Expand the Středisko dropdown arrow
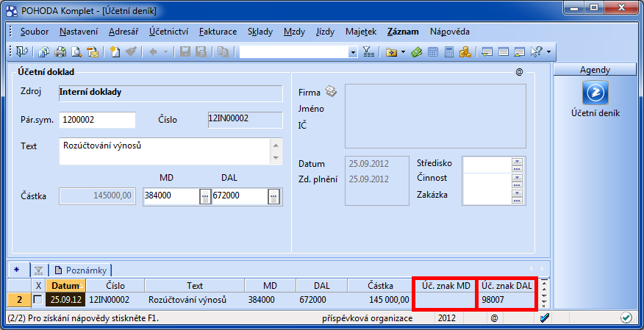Viewport: 644px width, 330px height. pos(517,161)
